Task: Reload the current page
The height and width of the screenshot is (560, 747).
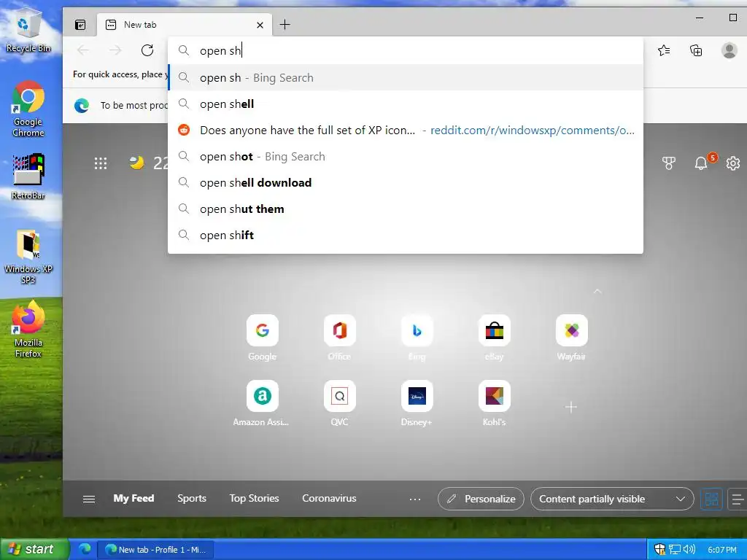Action: pyautogui.click(x=147, y=50)
